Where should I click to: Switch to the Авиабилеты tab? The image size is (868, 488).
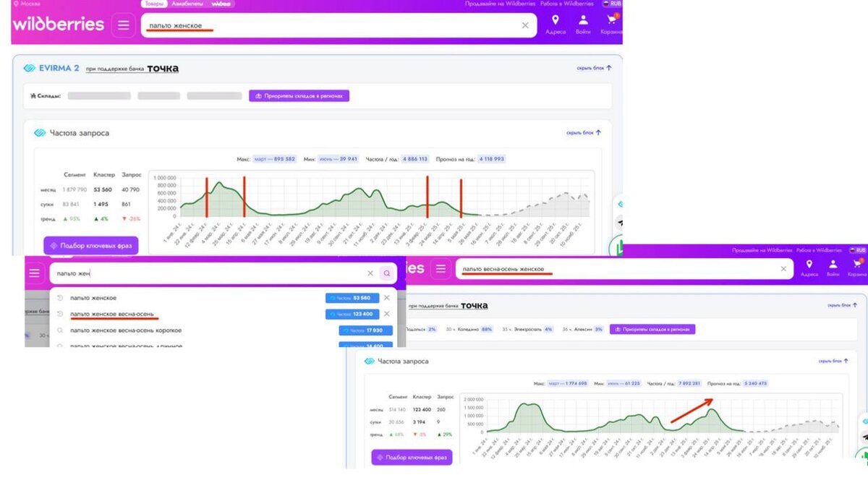[x=187, y=4]
